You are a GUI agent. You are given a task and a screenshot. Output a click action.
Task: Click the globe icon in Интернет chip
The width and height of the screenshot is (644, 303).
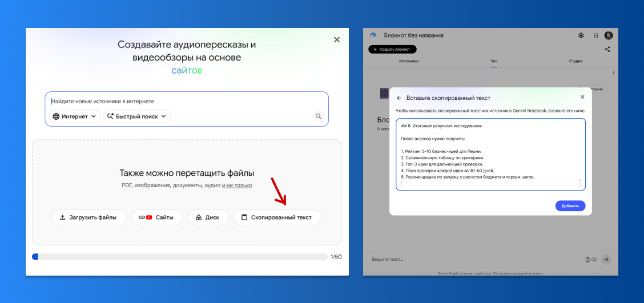[56, 116]
